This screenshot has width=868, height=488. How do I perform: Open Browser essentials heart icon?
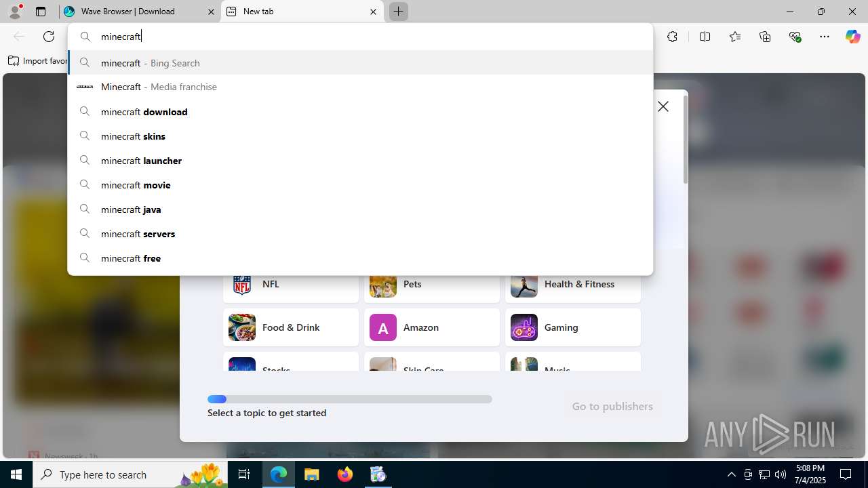(x=795, y=37)
